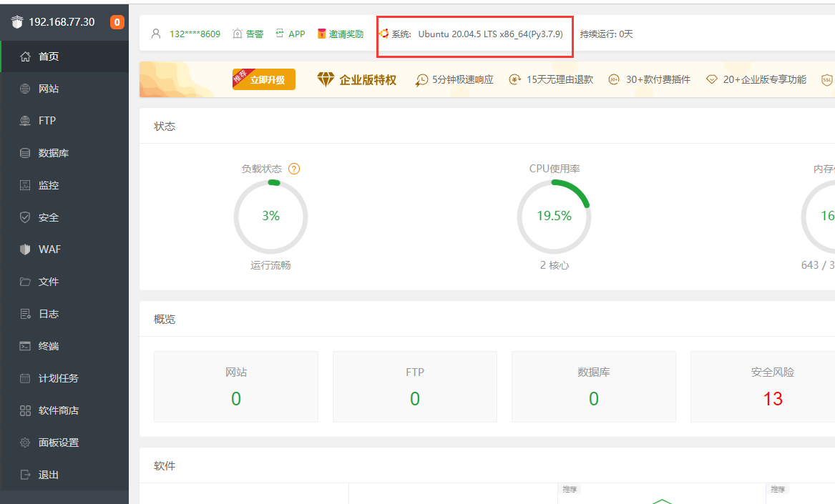Screen dimensions: 835x504
Task: Click the terminal icon beside 终端
Action: 25,346
